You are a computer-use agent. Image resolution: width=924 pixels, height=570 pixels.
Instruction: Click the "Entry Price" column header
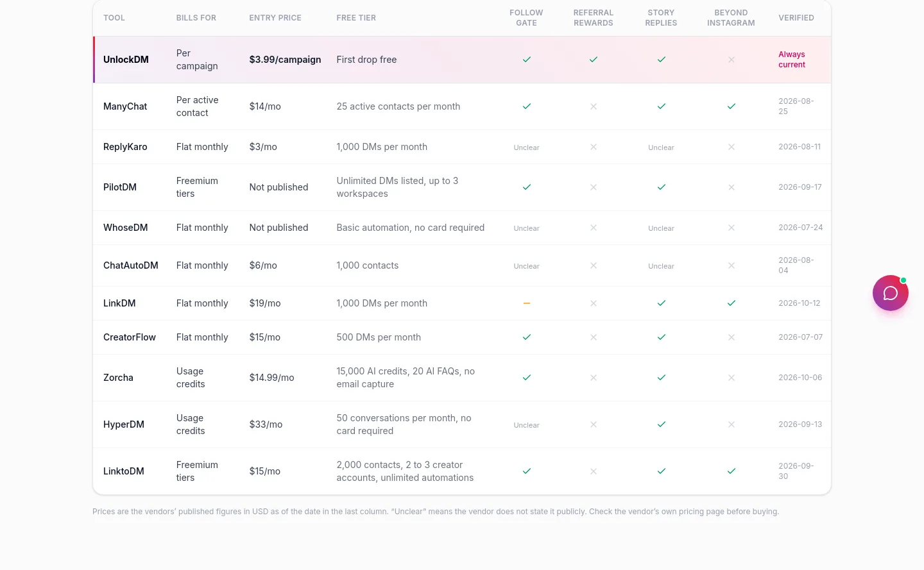[275, 18]
